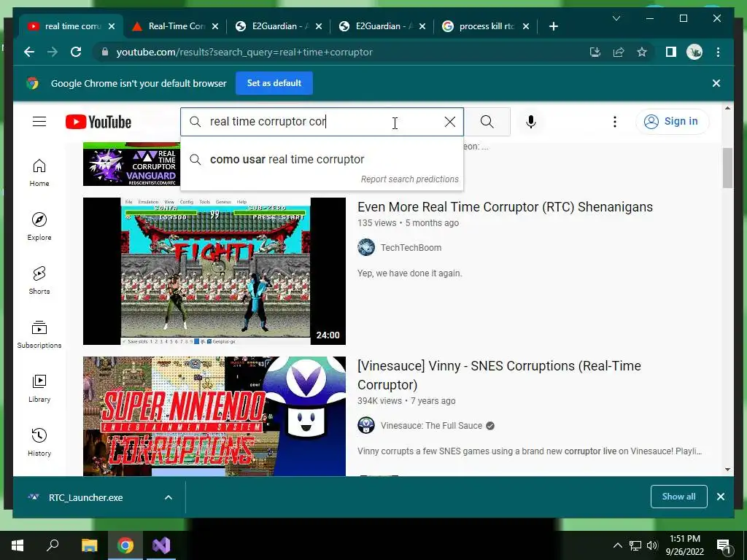The image size is (747, 560).
Task: Go back to the previous page
Action: [29, 52]
